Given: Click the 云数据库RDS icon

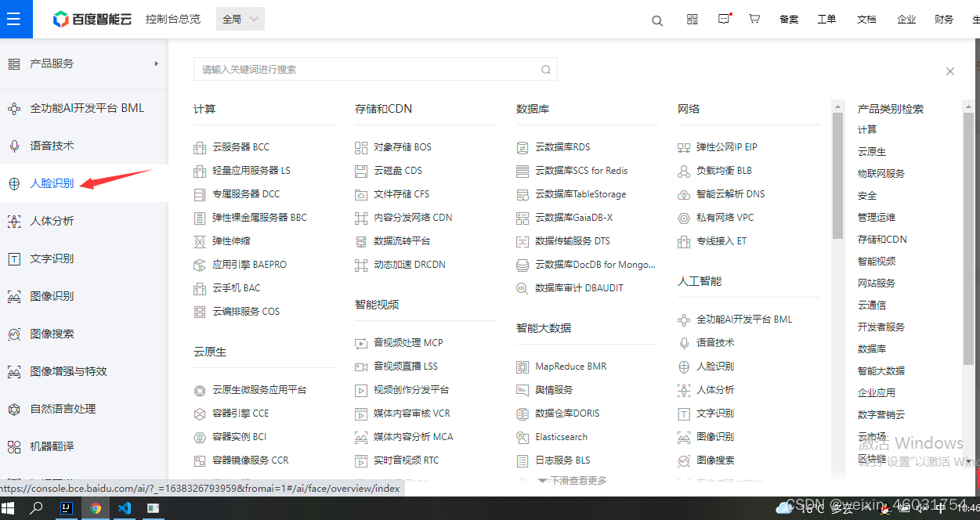Looking at the screenshot, I should pos(523,147).
